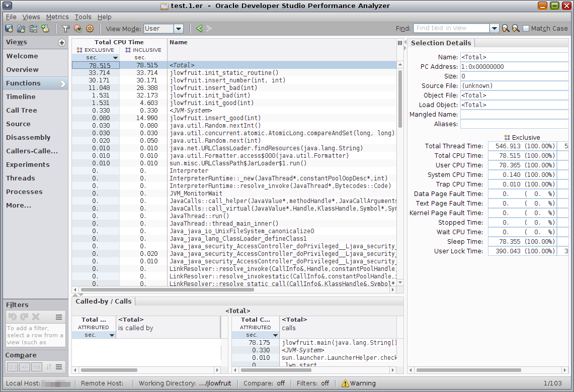Switch to the Call Tree view
The image size is (574, 392).
coord(22,110)
